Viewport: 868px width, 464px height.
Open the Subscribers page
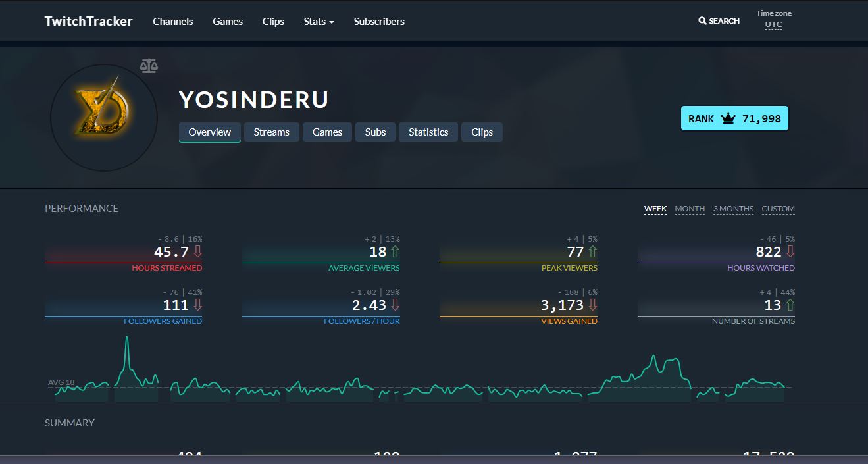[x=379, y=21]
